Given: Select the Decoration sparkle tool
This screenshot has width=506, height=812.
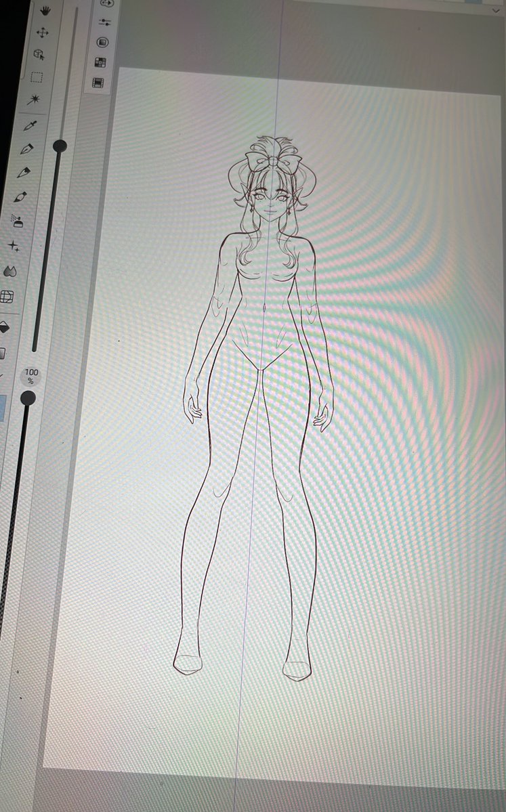Looking at the screenshot, I should [x=14, y=247].
